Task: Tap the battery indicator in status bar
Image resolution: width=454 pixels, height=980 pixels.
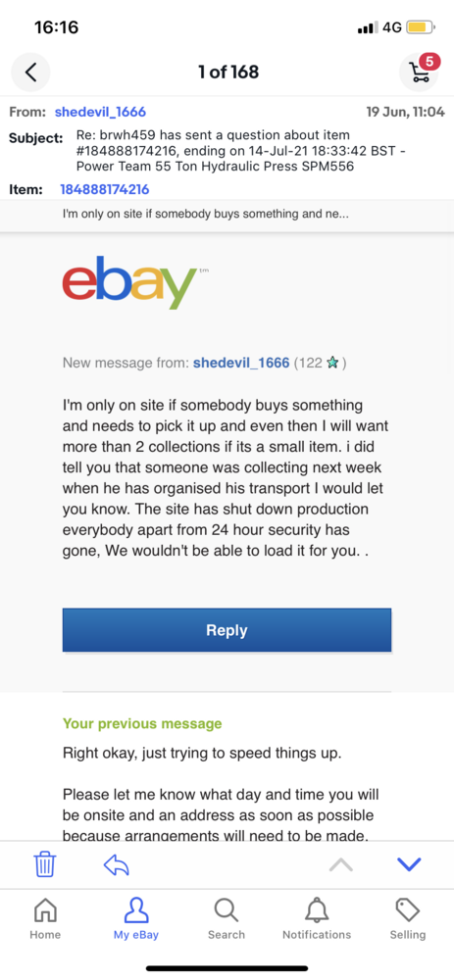Action: (421, 27)
